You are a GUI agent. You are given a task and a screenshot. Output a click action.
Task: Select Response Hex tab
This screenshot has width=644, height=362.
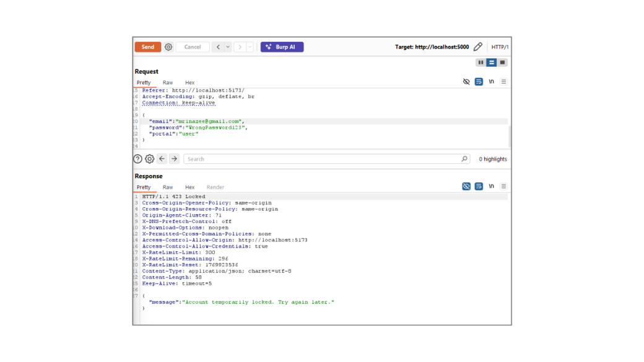pyautogui.click(x=189, y=187)
